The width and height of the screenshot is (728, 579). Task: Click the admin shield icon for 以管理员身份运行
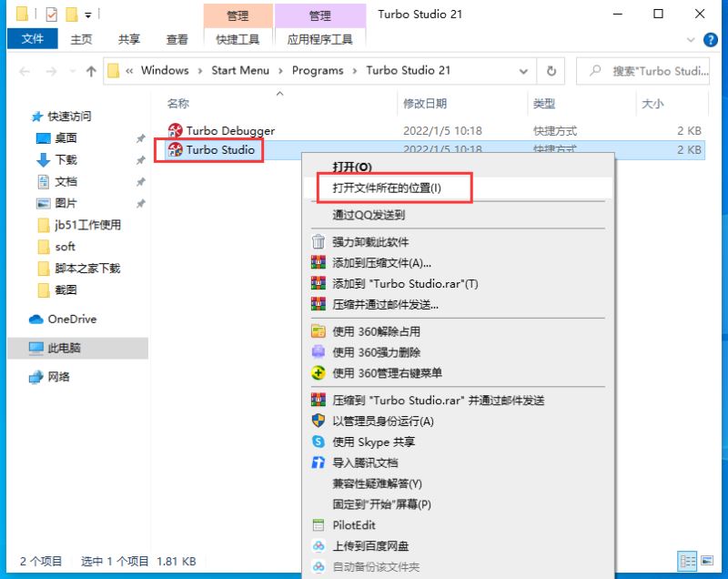(x=318, y=422)
